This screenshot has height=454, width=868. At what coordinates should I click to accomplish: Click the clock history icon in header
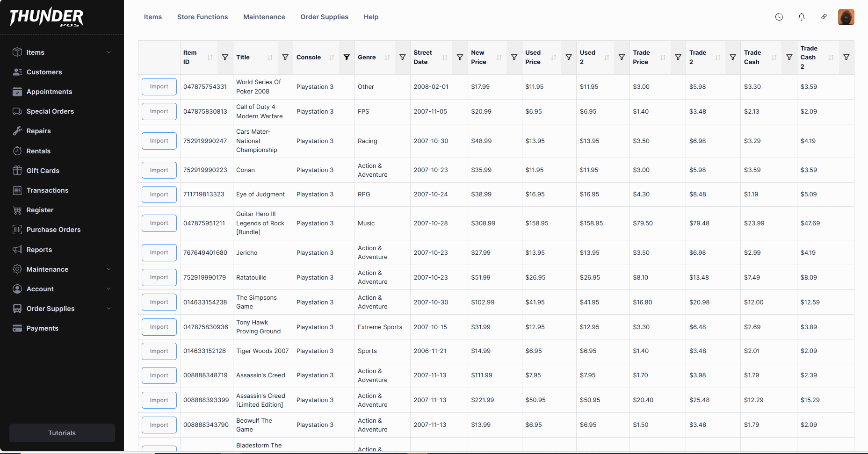tap(779, 17)
